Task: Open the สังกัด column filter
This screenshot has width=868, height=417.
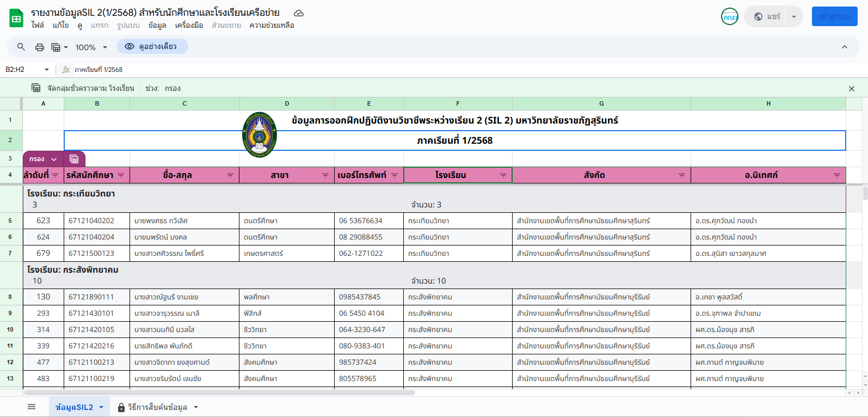Action: (682, 175)
